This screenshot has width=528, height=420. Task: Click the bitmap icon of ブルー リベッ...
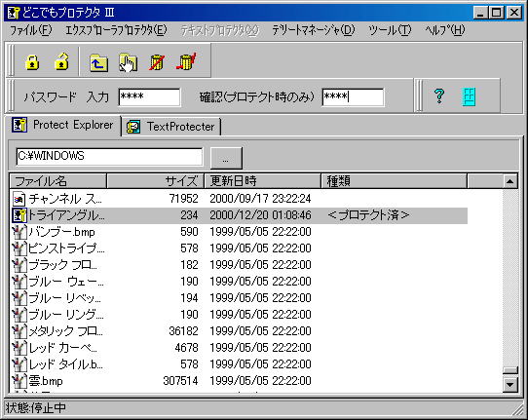[x=19, y=298]
